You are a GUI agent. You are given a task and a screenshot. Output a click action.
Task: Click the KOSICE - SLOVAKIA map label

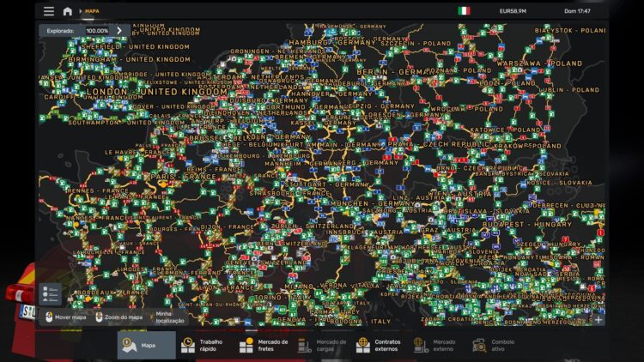(x=559, y=183)
